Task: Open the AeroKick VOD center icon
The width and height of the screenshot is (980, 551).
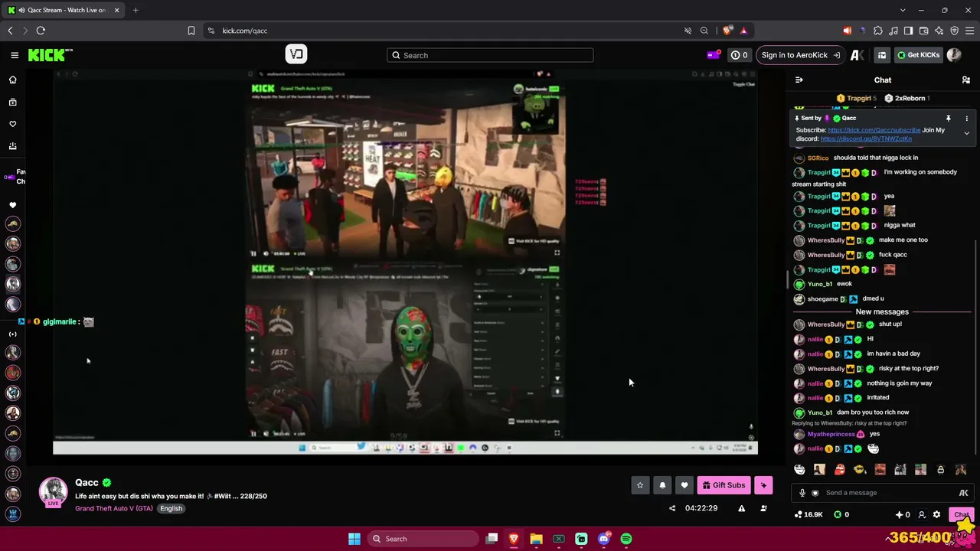Action: 296,54
